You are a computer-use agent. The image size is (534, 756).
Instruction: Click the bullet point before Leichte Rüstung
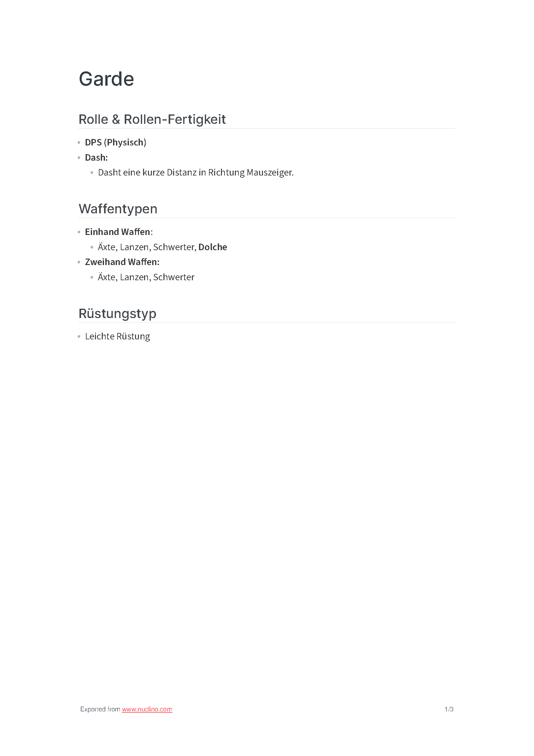[79, 336]
